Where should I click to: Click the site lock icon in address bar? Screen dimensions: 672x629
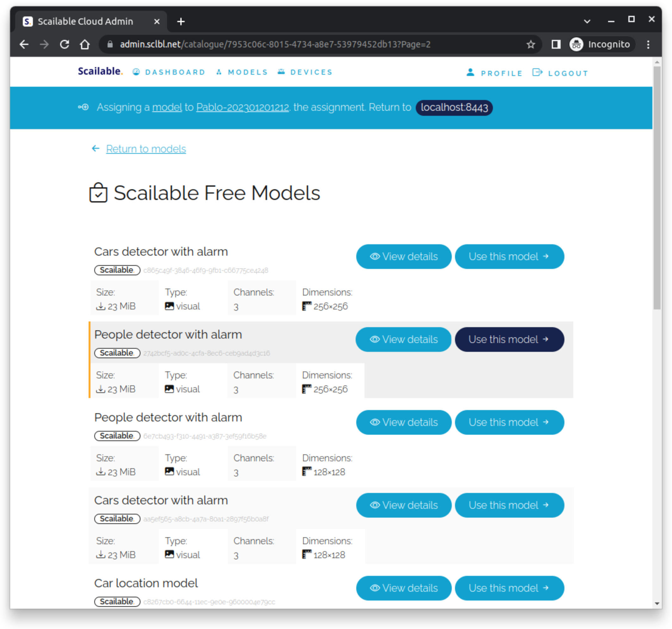coord(109,44)
